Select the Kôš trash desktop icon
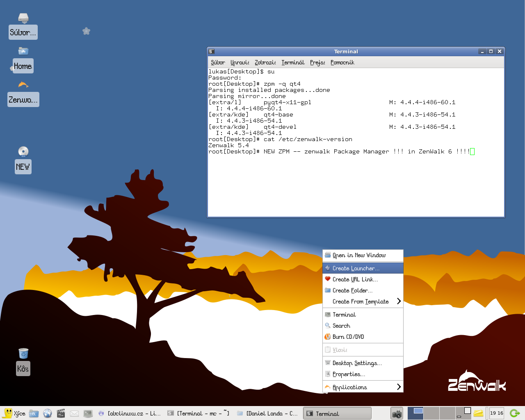Viewport: 525px width, 420px height. pos(23,362)
